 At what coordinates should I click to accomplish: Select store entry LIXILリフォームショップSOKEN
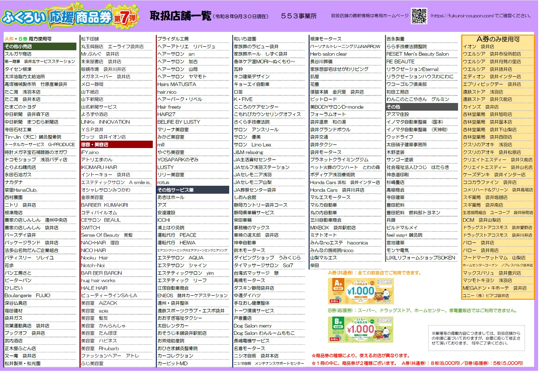(421, 258)
